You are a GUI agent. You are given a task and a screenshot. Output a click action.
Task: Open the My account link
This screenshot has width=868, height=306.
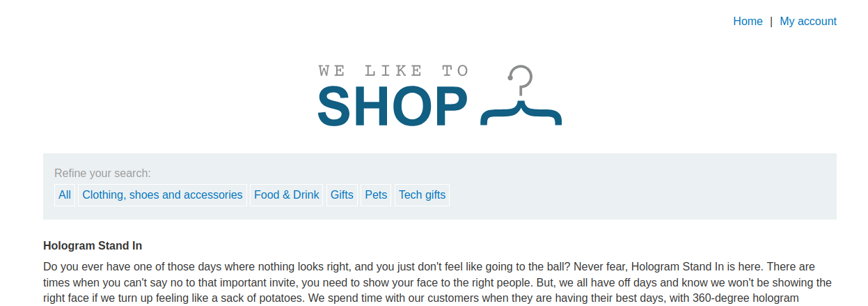(x=808, y=22)
